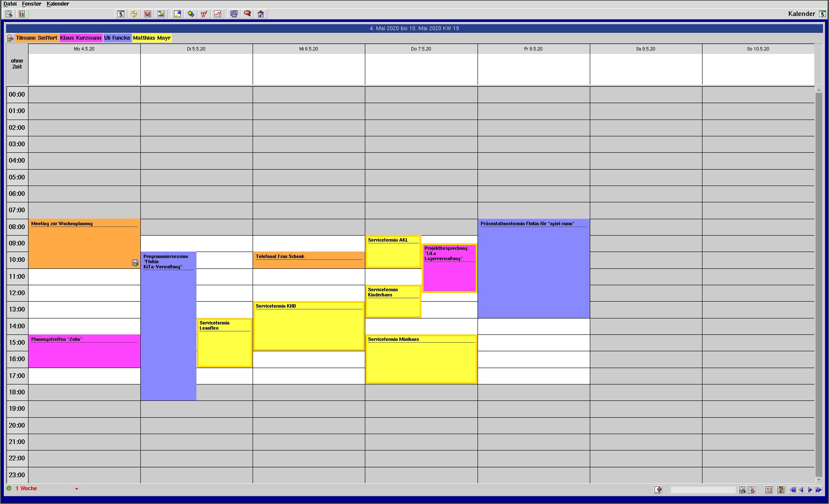Toggle 'Tilmann Seiffert' calendar visibility
The height and width of the screenshot is (504, 829).
[x=37, y=37]
